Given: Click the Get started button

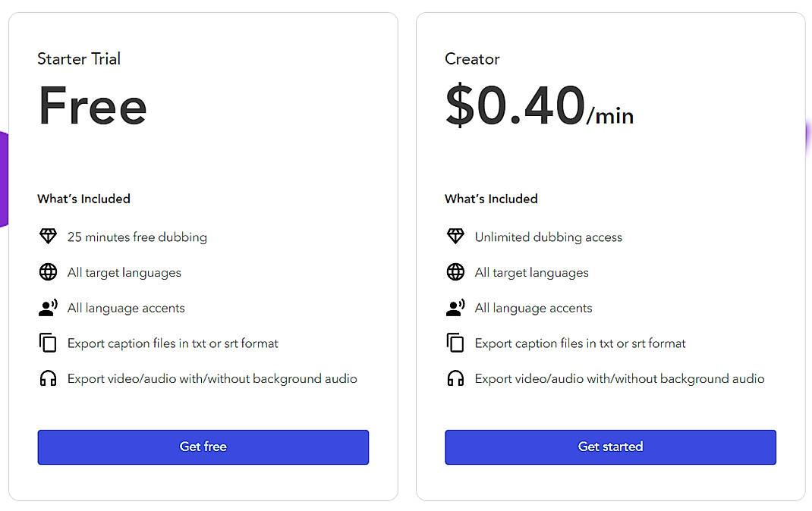Looking at the screenshot, I should point(610,447).
